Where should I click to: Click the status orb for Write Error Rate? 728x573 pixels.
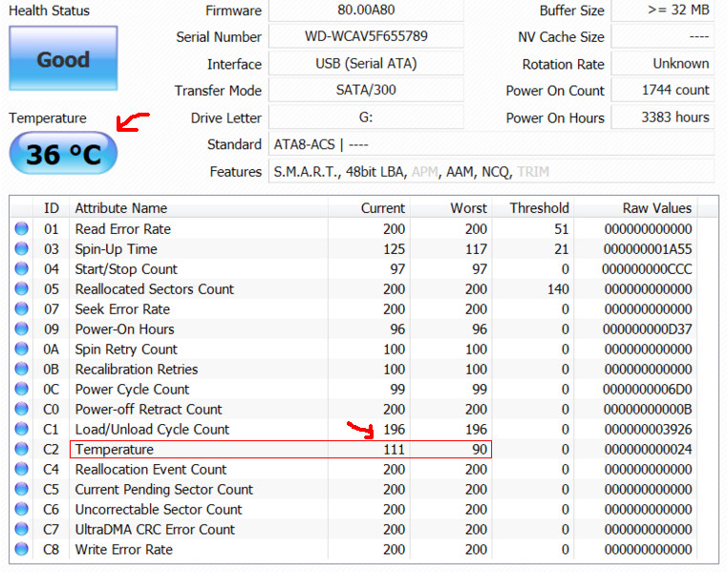21,550
